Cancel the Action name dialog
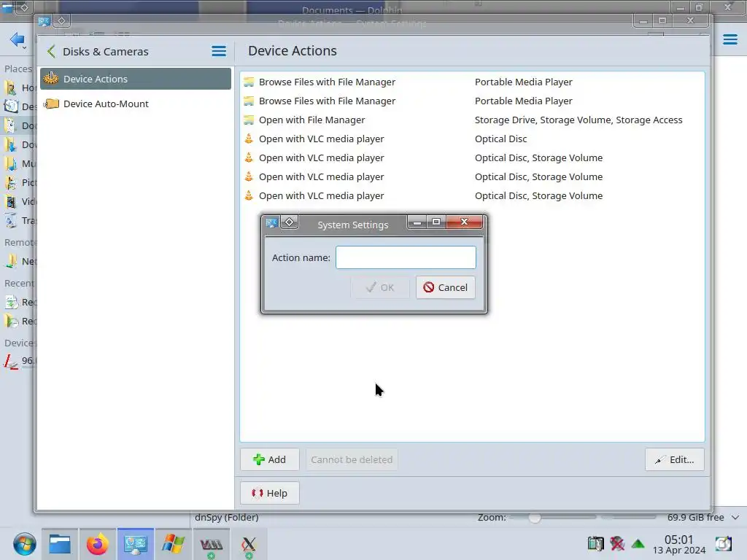747x560 pixels. coord(445,287)
